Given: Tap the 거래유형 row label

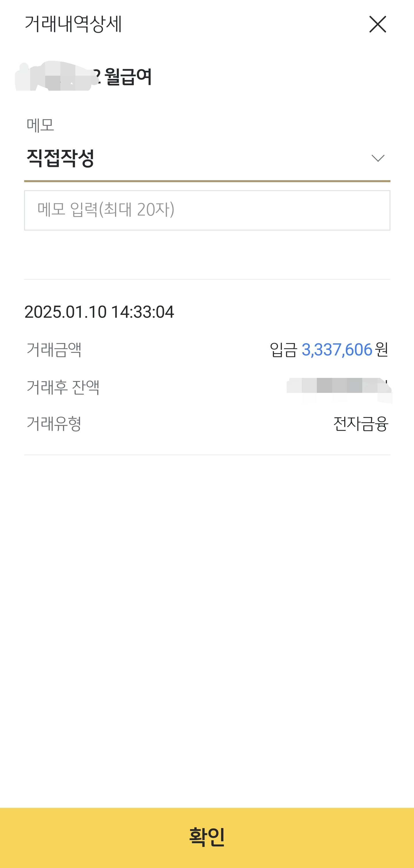Looking at the screenshot, I should [54, 424].
